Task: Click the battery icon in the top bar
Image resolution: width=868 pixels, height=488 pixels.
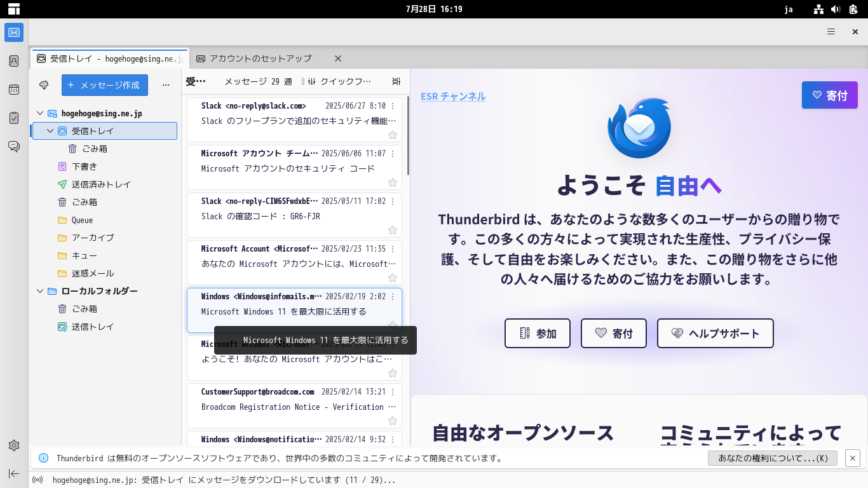Action: (853, 9)
